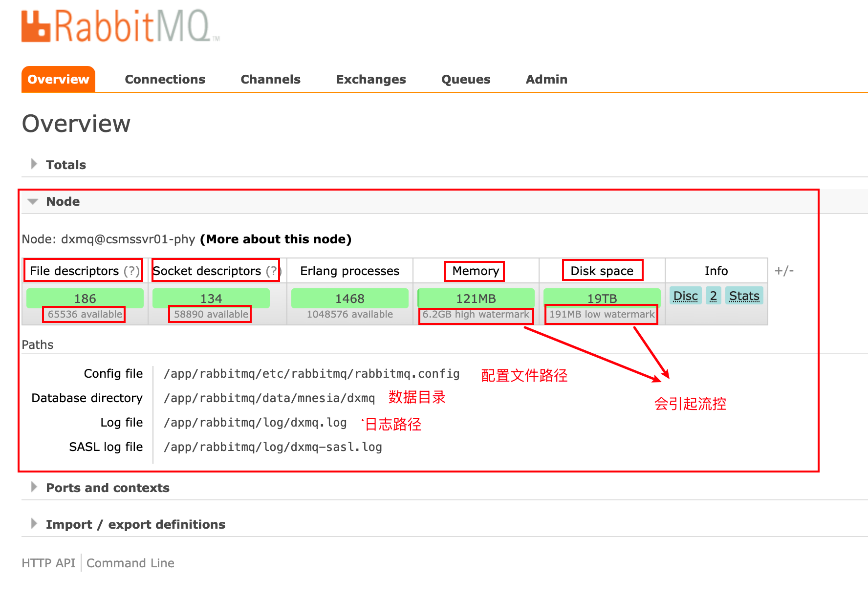The image size is (868, 601).
Task: Click the '1048576 available' text
Action: (350, 314)
